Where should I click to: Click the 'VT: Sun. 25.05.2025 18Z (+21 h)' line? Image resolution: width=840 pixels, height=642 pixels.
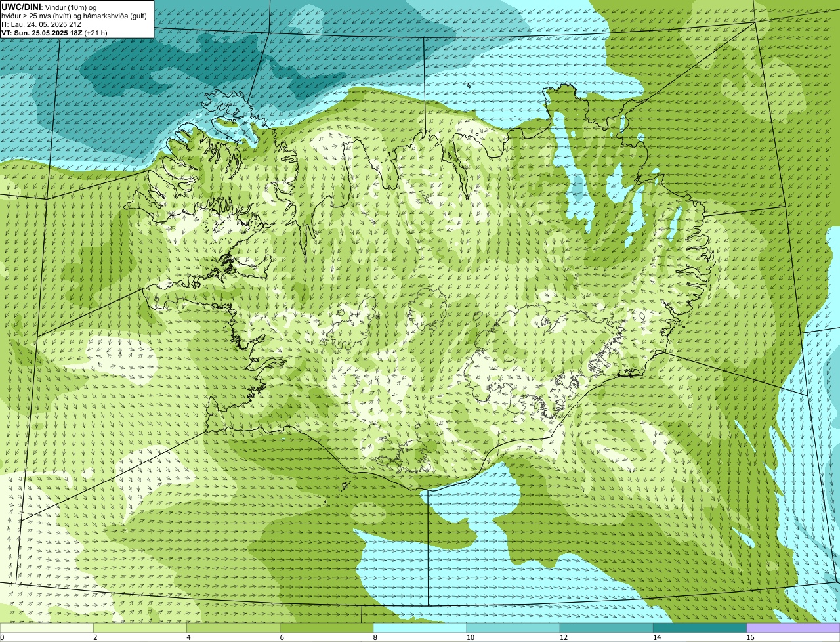(54, 33)
